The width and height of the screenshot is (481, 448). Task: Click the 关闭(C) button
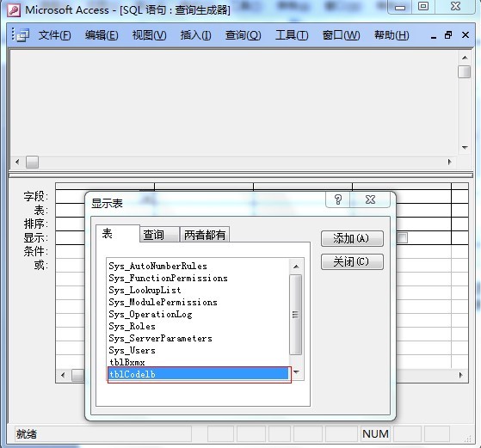pos(352,261)
